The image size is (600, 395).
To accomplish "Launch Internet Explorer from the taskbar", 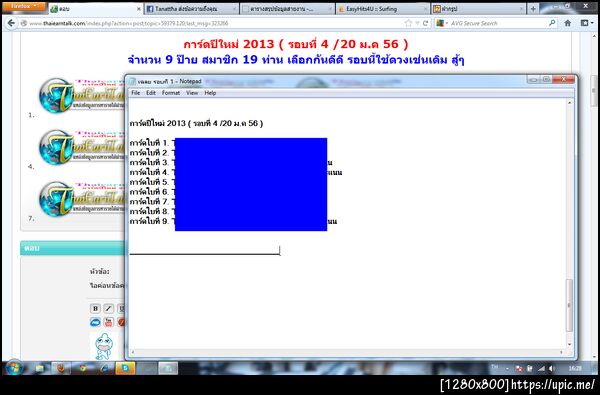I will 104,368.
